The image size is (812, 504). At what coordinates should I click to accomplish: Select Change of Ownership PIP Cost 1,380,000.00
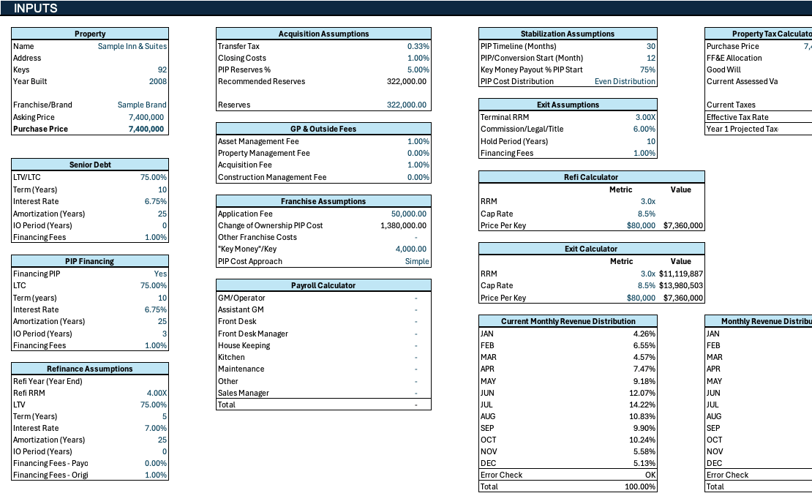(403, 225)
